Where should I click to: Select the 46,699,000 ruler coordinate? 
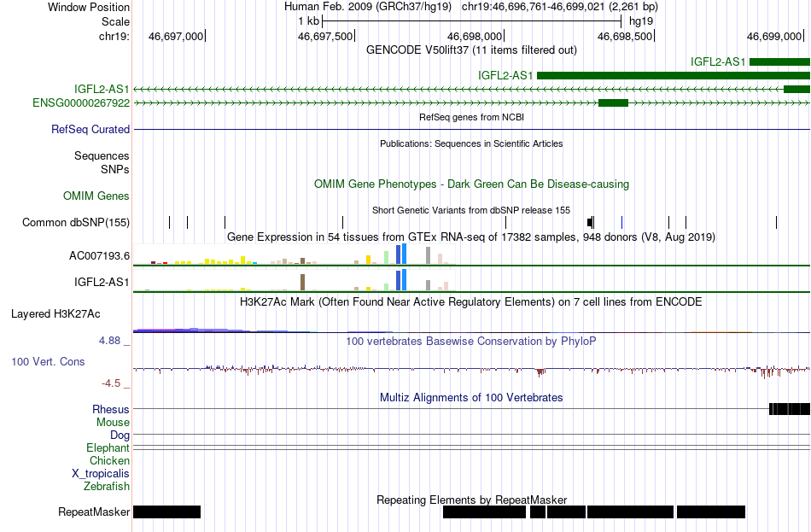pyautogui.click(x=774, y=36)
